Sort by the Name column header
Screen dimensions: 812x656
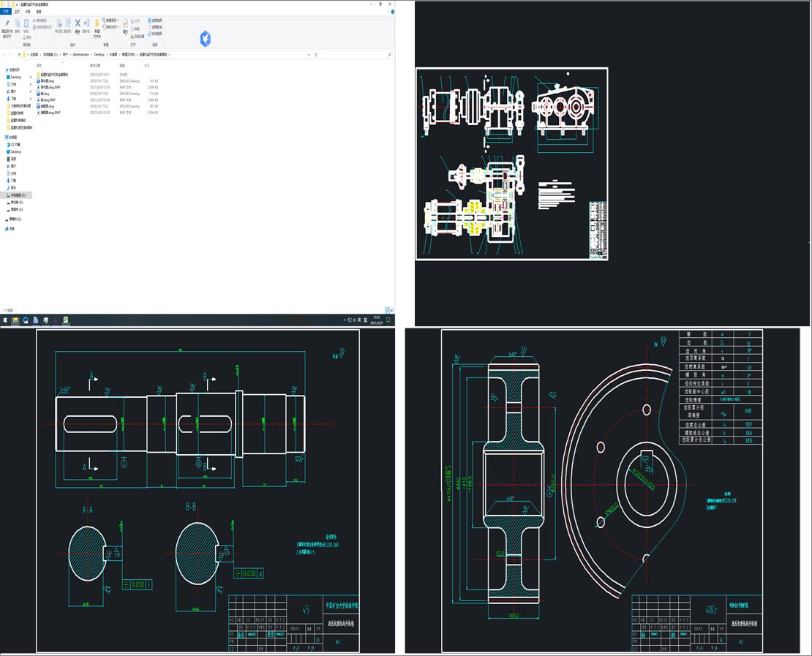39,66
